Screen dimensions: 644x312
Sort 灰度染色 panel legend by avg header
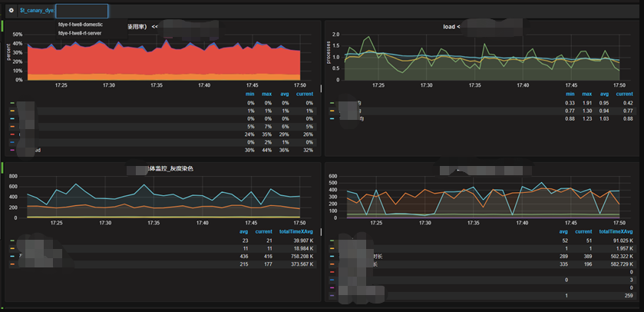click(244, 231)
